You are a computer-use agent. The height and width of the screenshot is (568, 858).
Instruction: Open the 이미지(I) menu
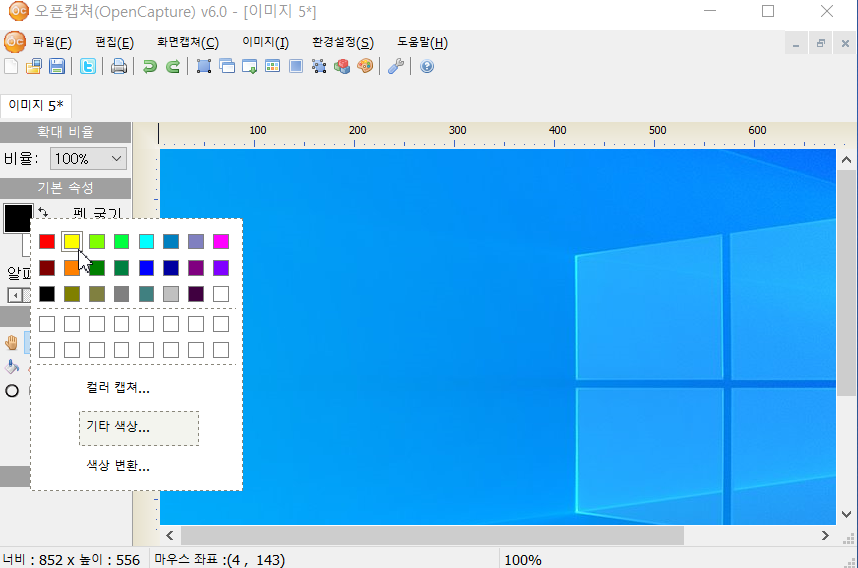[265, 43]
